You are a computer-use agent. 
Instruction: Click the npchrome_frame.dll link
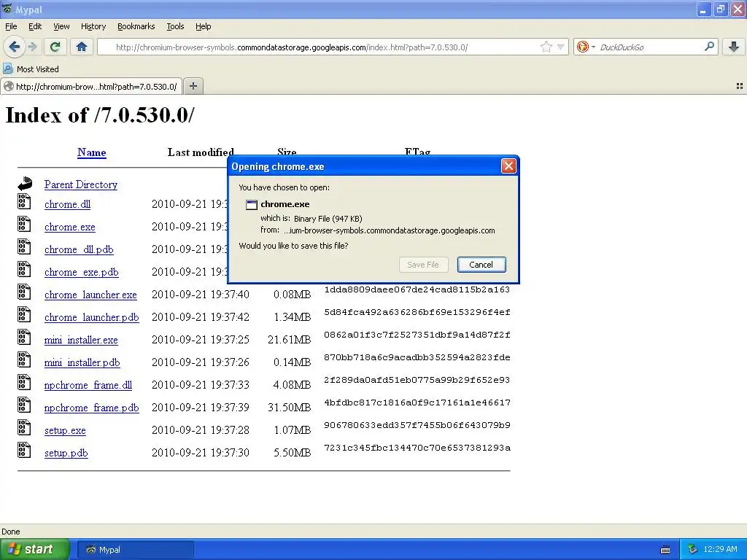(88, 385)
